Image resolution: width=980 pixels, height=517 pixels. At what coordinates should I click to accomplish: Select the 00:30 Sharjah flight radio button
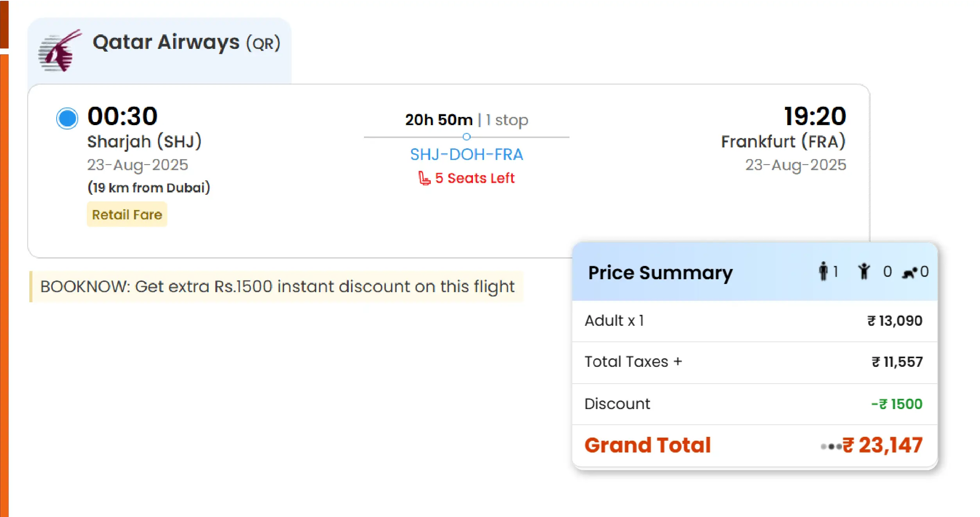[x=67, y=118]
